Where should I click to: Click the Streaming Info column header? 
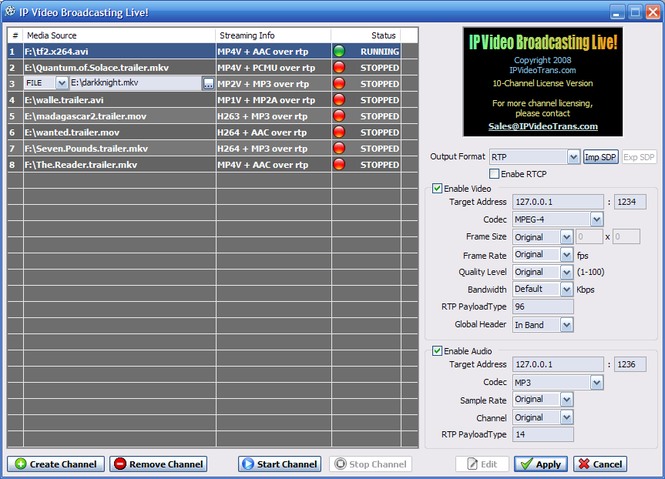tap(274, 36)
